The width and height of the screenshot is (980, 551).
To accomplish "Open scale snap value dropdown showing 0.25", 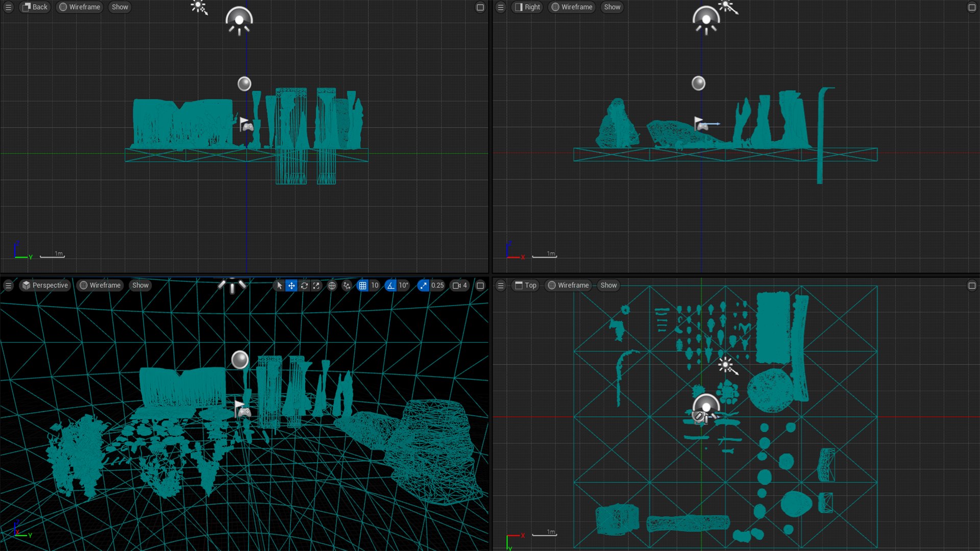I will 438,286.
